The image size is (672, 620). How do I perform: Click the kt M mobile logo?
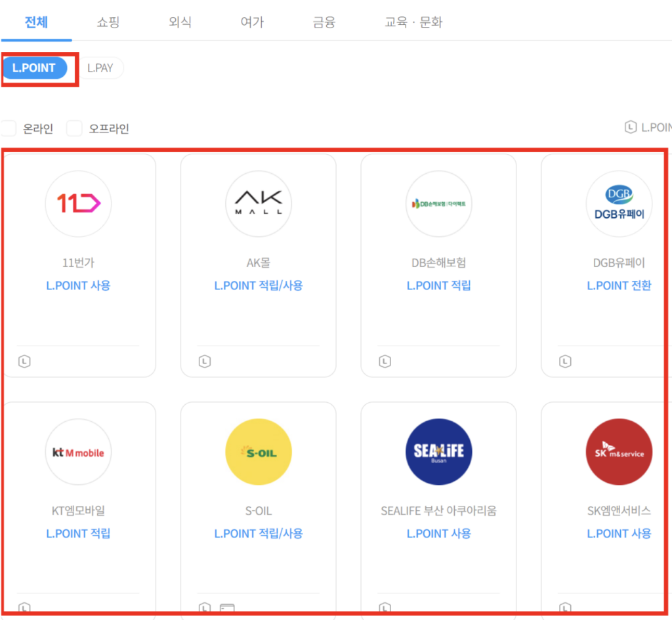point(78,452)
